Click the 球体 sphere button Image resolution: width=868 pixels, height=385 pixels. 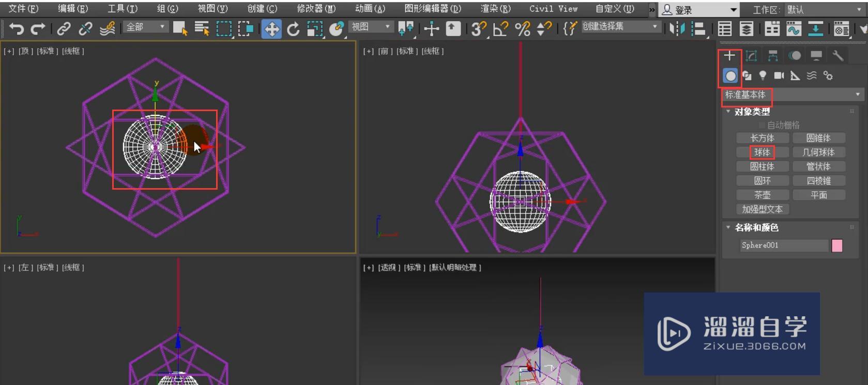tap(763, 152)
